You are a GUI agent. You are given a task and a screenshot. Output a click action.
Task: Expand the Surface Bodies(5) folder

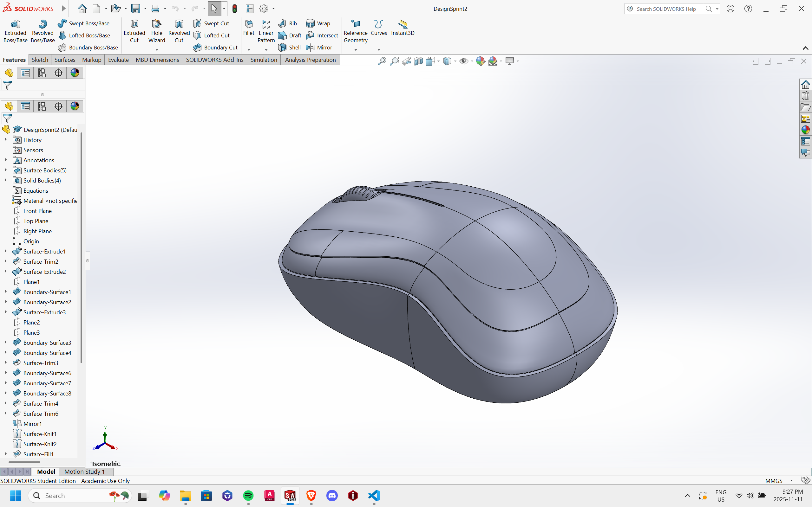pyautogui.click(x=5, y=170)
